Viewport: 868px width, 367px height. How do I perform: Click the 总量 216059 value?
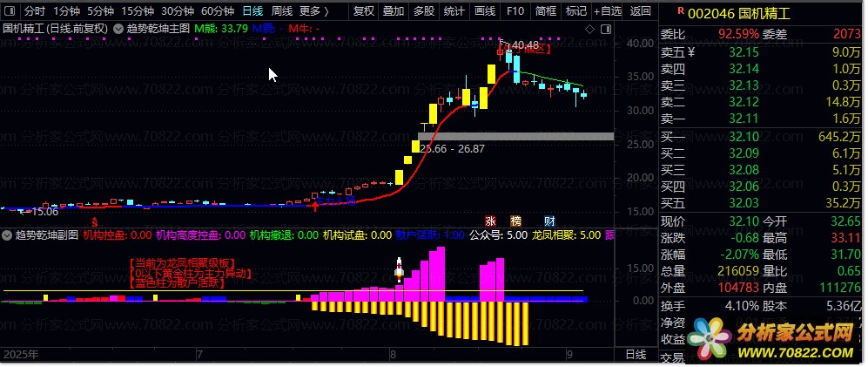[x=738, y=272]
